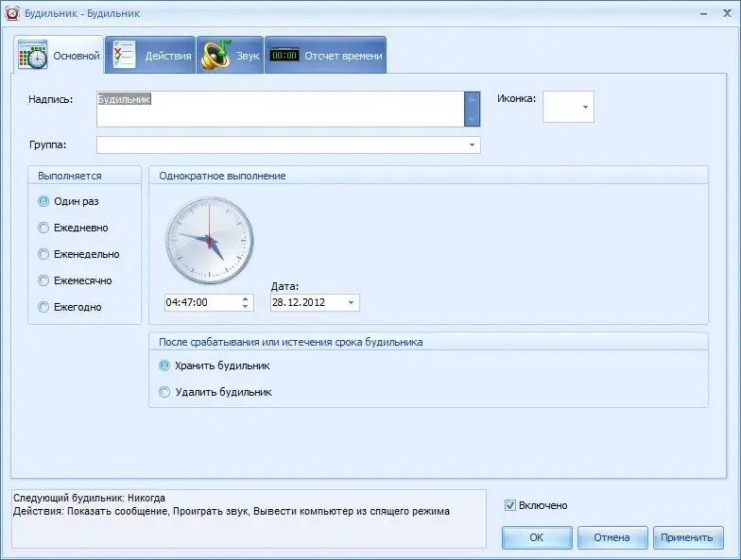Screen dimensions: 741x560
Task: Select the Еженедельно option
Action: click(x=78, y=255)
